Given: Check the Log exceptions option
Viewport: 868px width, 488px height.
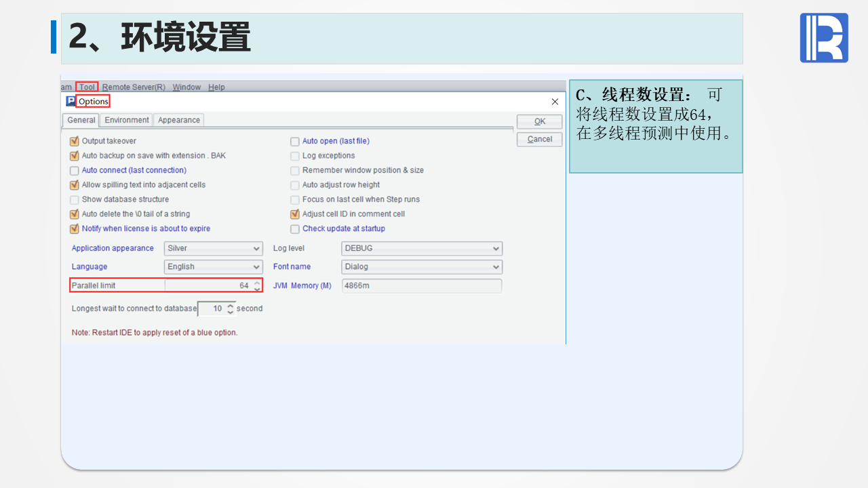Looking at the screenshot, I should pyautogui.click(x=295, y=156).
